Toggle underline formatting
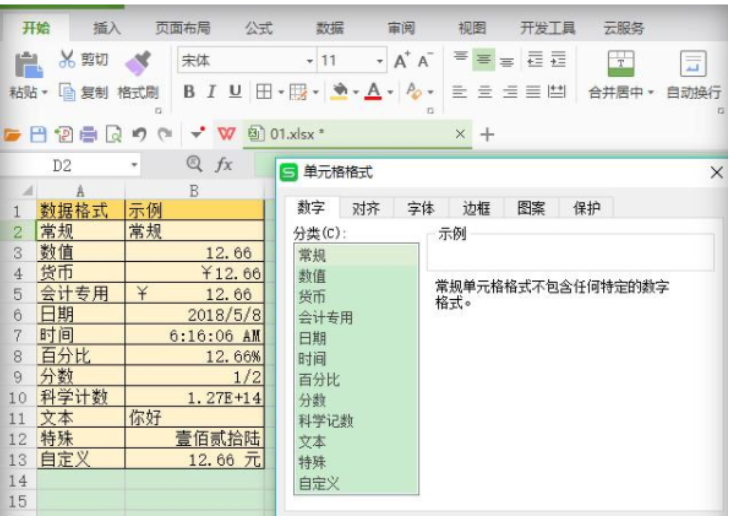Image resolution: width=744 pixels, height=522 pixels. tap(235, 92)
